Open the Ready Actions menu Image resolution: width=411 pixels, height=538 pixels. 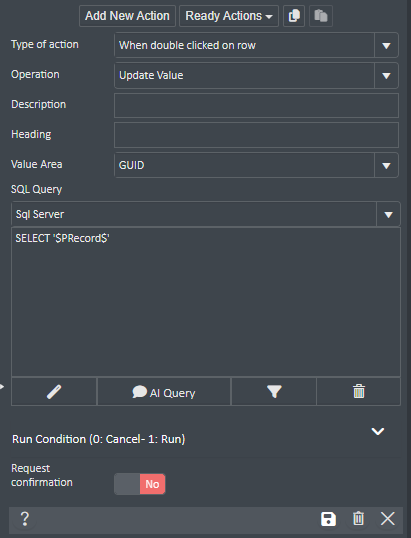(x=229, y=16)
